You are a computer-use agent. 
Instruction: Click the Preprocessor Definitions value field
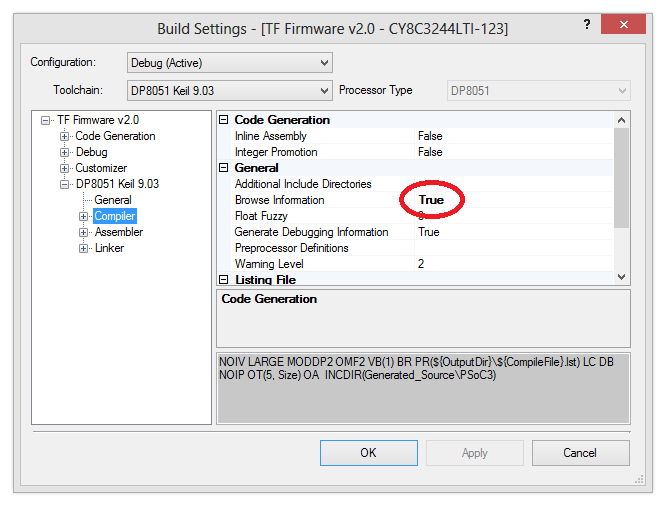[x=510, y=248]
